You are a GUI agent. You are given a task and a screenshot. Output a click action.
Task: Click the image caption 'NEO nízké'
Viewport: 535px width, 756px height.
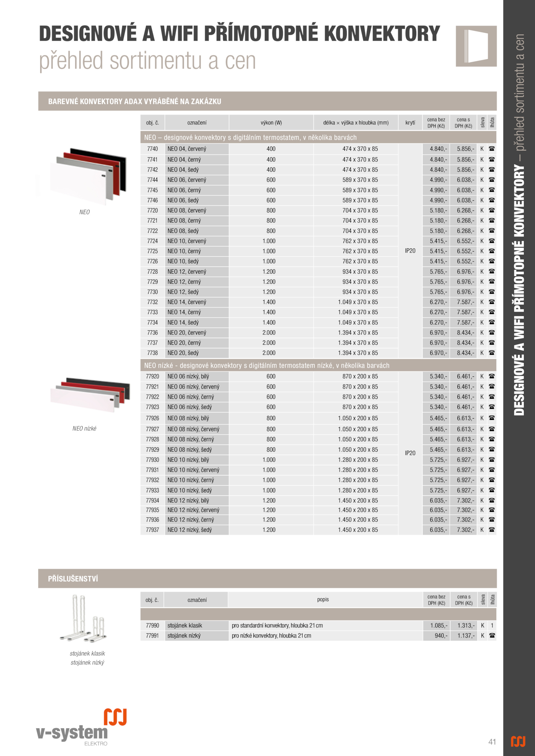pyautogui.click(x=84, y=429)
